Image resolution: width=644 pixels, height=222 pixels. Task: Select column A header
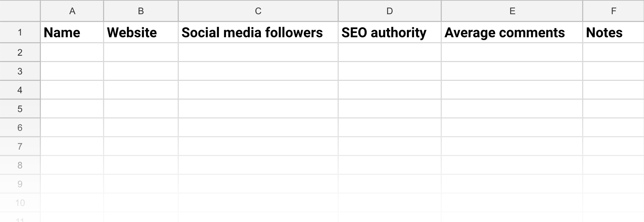click(x=72, y=11)
